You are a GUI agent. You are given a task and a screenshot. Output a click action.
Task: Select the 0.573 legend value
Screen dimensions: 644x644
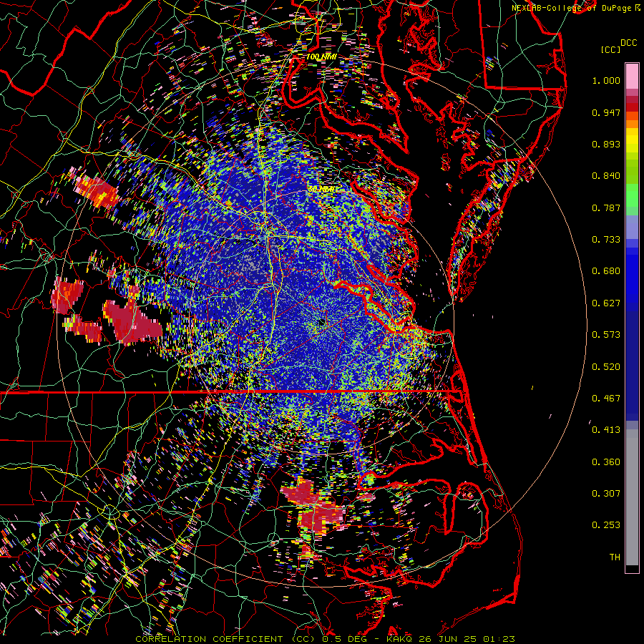(x=606, y=335)
